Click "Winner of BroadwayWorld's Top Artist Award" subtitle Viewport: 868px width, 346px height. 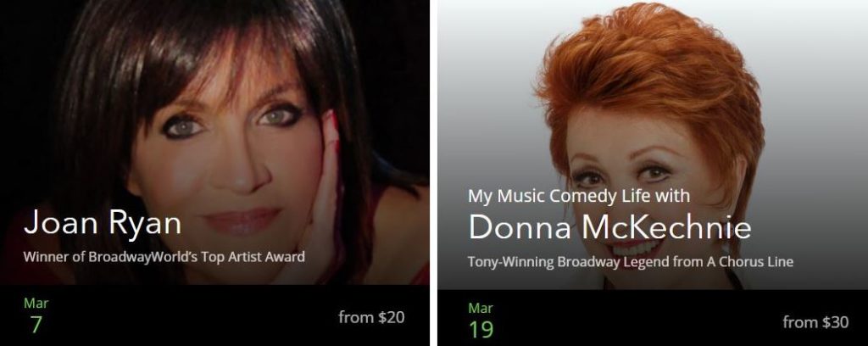click(x=164, y=257)
